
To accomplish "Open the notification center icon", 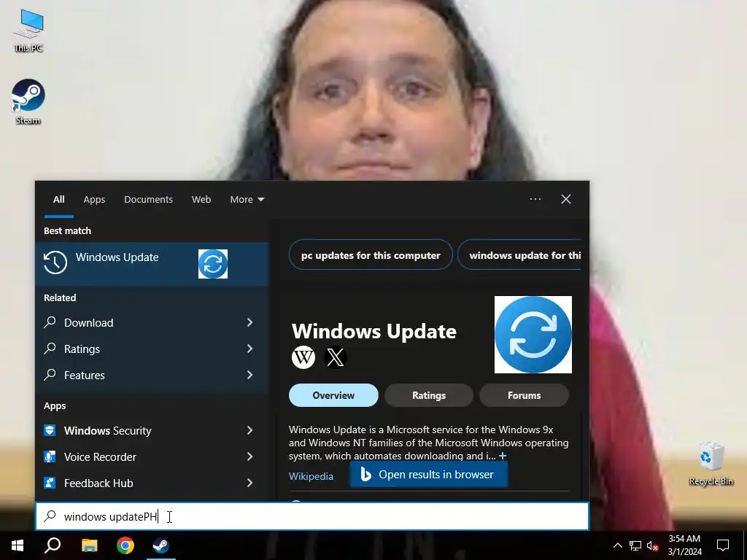I will click(x=723, y=545).
